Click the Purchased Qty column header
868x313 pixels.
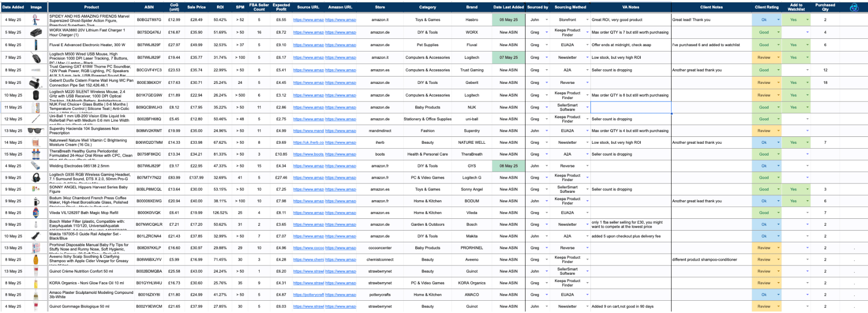point(825,7)
